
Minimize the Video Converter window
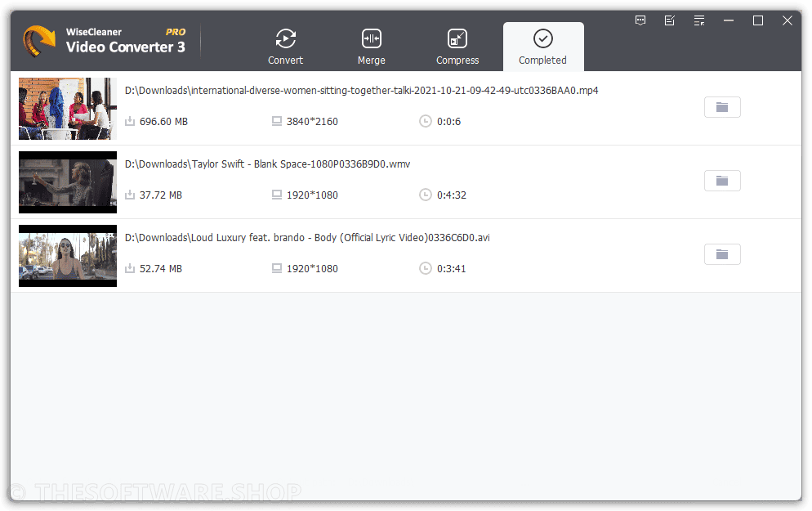click(x=729, y=20)
